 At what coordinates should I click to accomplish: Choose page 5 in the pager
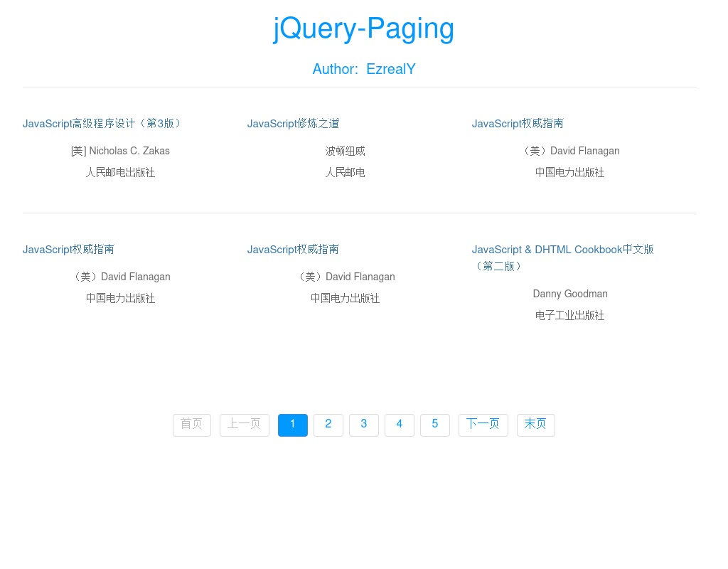434,425
